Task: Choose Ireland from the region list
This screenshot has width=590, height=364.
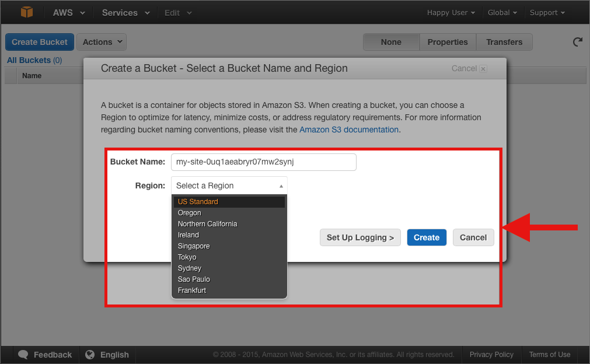Action: click(229, 235)
